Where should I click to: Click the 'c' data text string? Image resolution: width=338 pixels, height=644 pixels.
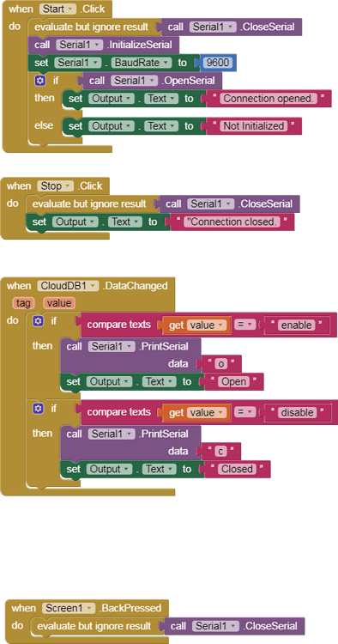point(220,452)
